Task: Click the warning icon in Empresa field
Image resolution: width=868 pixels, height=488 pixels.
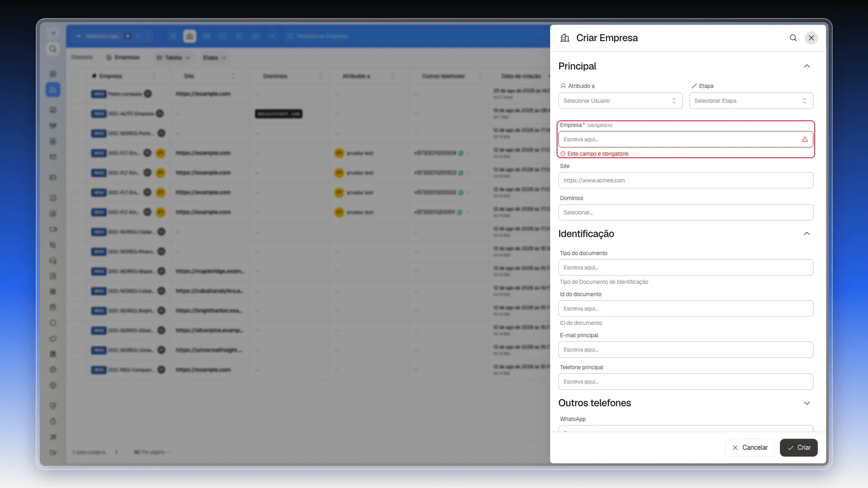Action: coord(805,140)
